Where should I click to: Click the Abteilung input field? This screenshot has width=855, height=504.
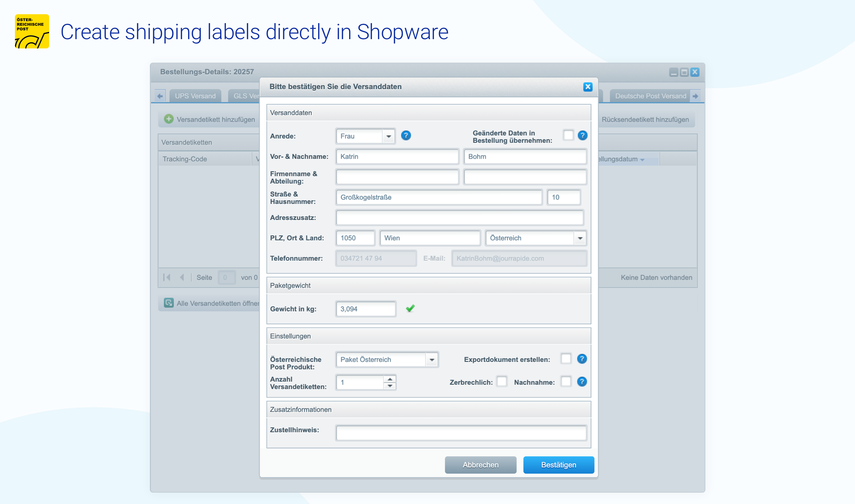(525, 177)
